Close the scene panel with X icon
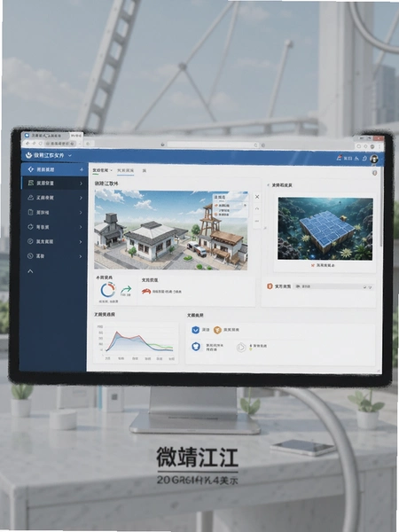 click(x=257, y=197)
